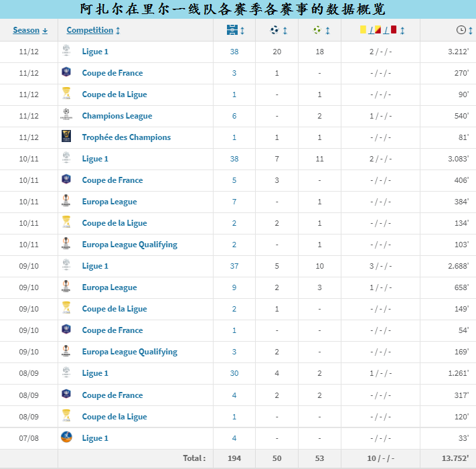Click the minutes played clock icon
This screenshot has width=476, height=469.
pos(461,30)
